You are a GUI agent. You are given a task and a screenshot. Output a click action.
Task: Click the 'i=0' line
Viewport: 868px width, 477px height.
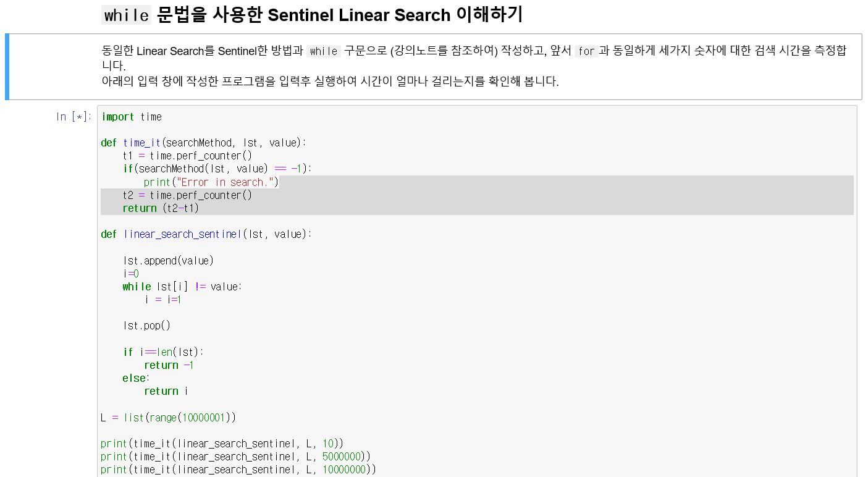[131, 274]
